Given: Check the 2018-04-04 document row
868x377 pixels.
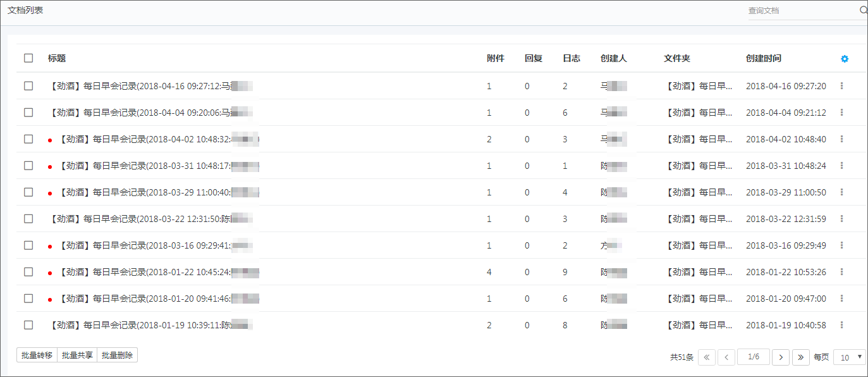Looking at the screenshot, I should [x=28, y=112].
